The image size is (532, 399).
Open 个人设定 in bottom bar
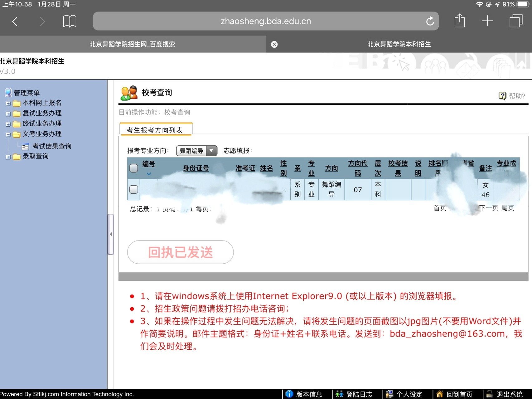coord(404,394)
